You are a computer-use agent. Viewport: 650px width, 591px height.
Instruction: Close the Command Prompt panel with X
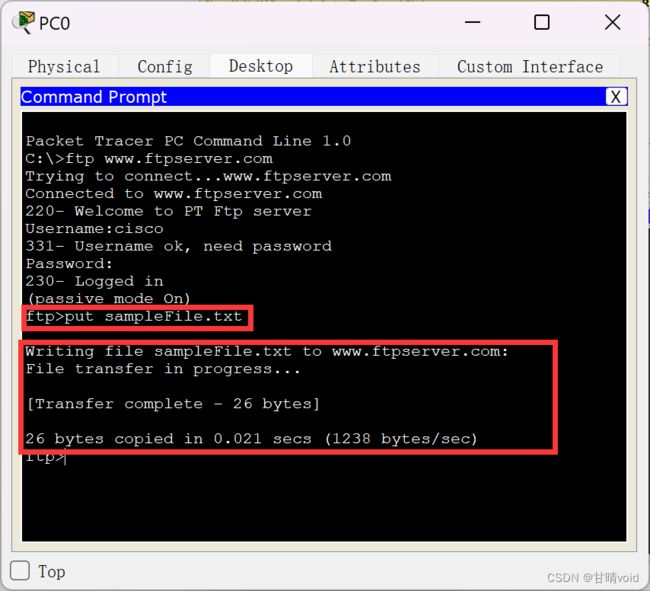click(616, 97)
